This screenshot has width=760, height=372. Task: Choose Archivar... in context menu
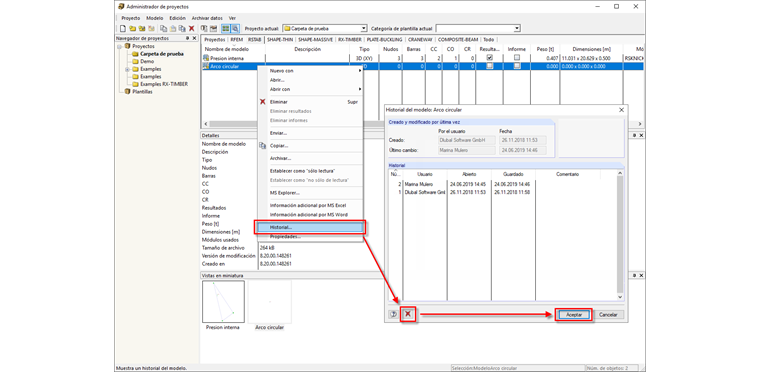click(310, 158)
